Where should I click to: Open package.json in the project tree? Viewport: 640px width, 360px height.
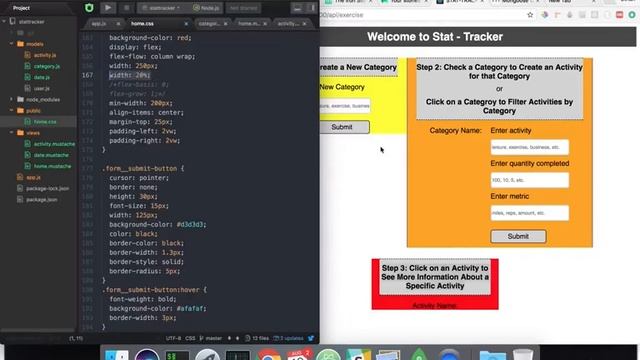tap(41, 200)
